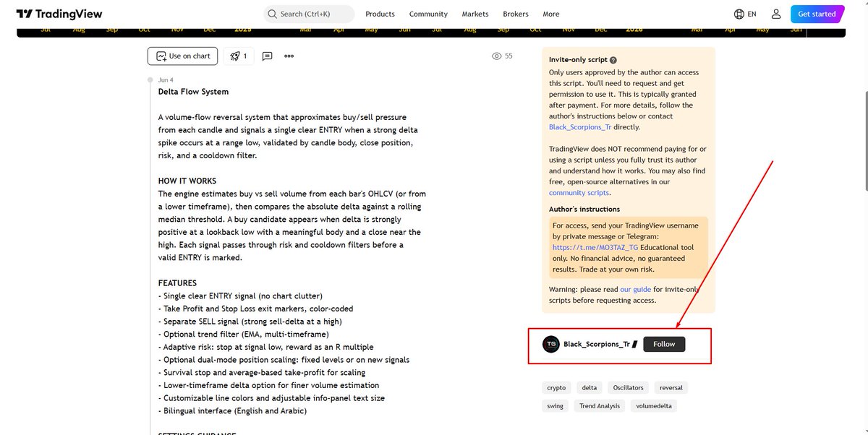
Task: Click the TradingView logo
Action: pos(59,14)
